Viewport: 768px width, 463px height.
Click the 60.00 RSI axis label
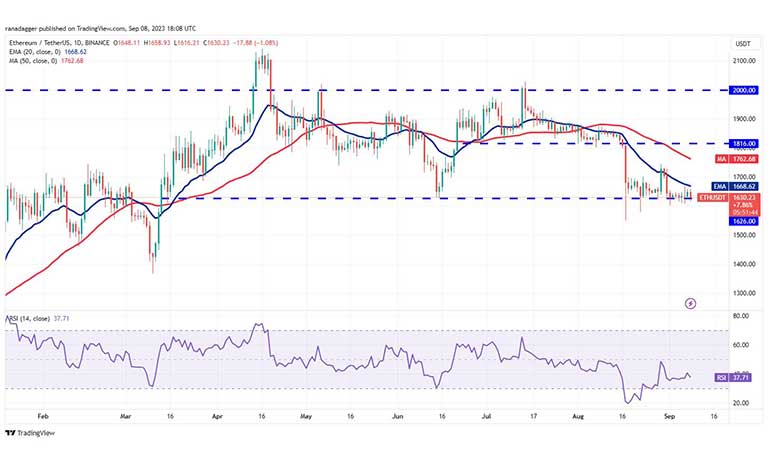pyautogui.click(x=741, y=345)
